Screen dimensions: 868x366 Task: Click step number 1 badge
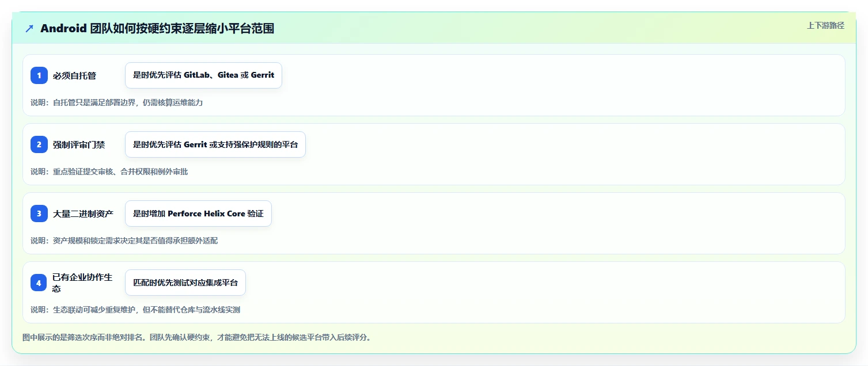39,75
